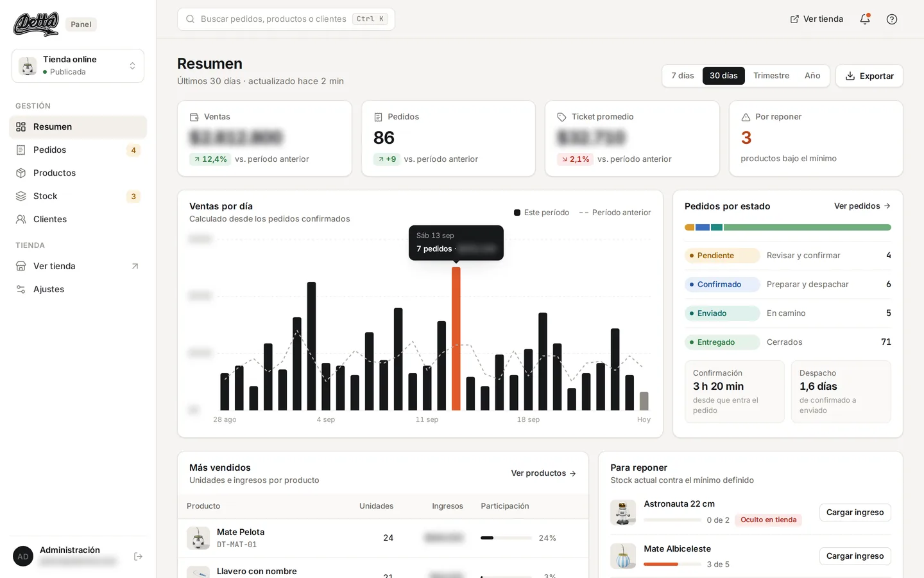Click the Enviado status badge
Screen dimensions: 924x578
(723, 313)
